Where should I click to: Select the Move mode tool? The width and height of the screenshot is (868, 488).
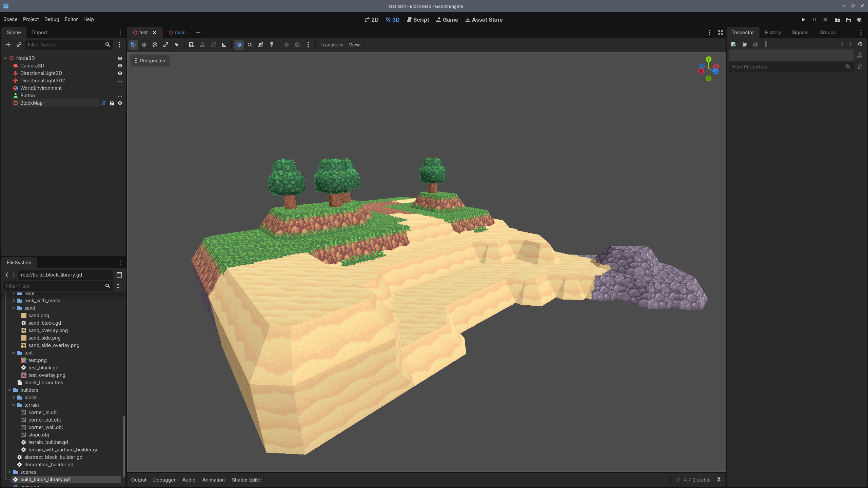coord(144,45)
